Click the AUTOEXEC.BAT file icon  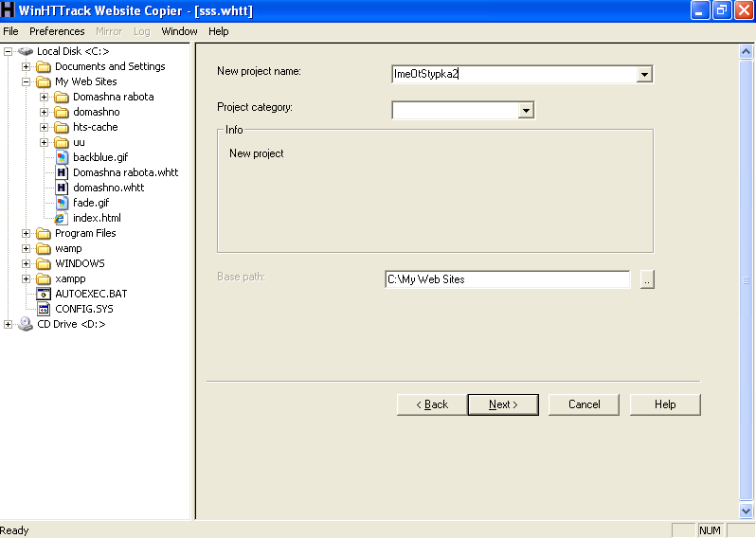pos(44,294)
